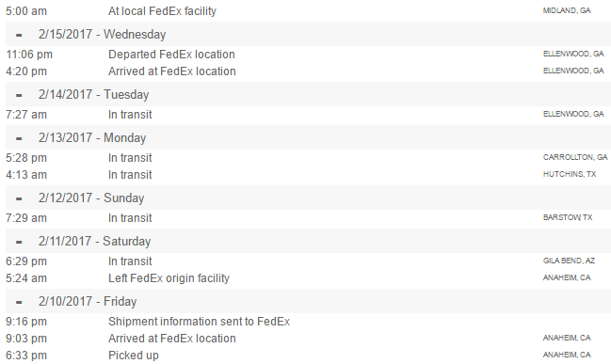Click the At local FedEx facility status
The width and height of the screenshot is (611, 364).
pyautogui.click(x=162, y=11)
